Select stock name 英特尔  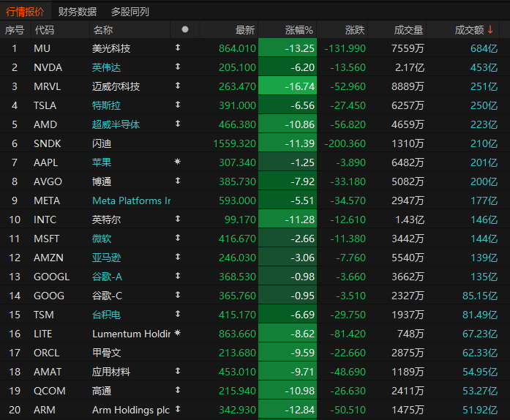click(x=106, y=220)
